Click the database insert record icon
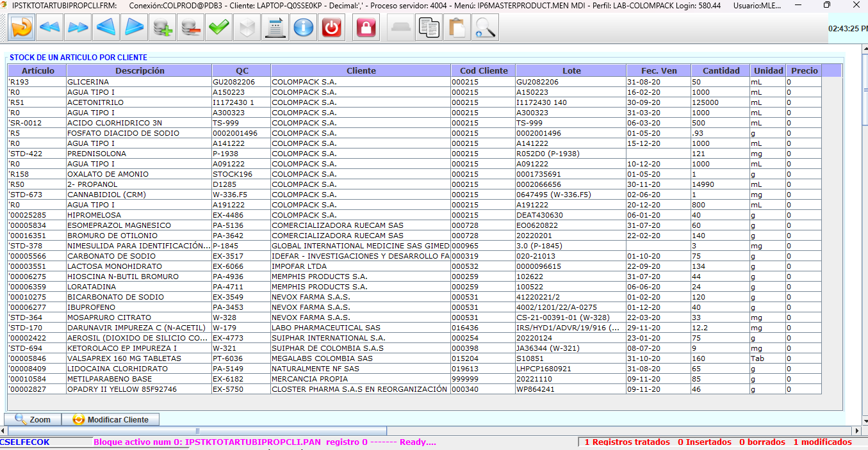This screenshot has height=450, width=868. tap(163, 28)
